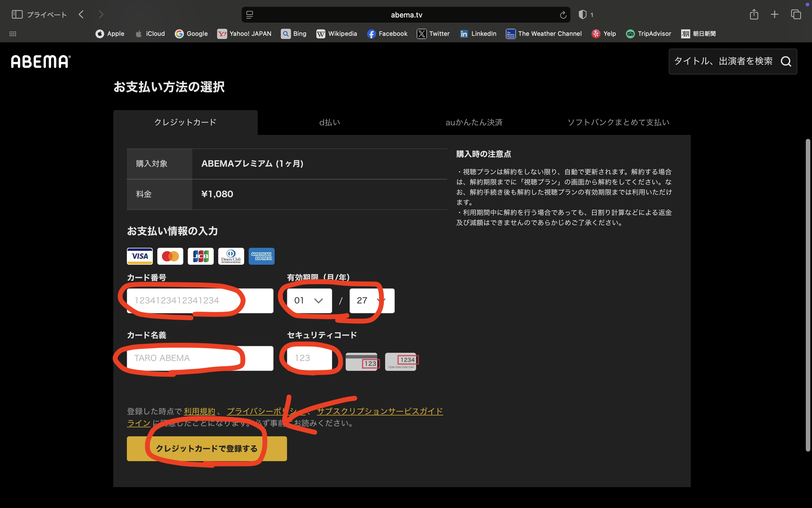Viewport: 812px width, 508px height.
Task: Open the Twitter bookmark
Action: pyautogui.click(x=433, y=34)
